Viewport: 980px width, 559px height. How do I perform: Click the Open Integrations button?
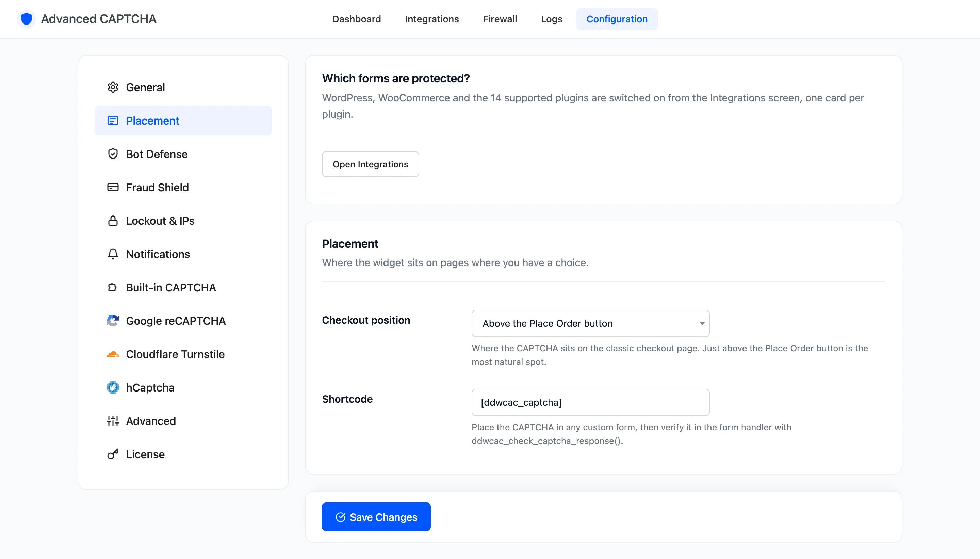pyautogui.click(x=370, y=164)
